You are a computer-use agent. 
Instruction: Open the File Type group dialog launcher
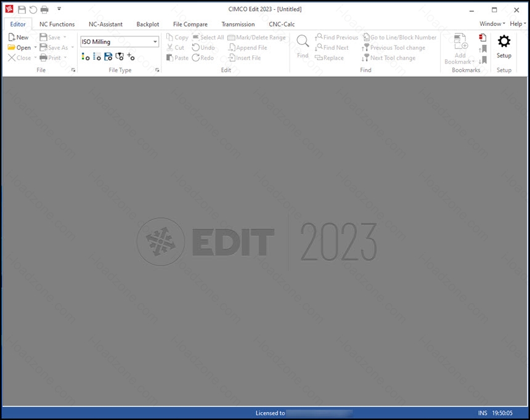point(157,70)
